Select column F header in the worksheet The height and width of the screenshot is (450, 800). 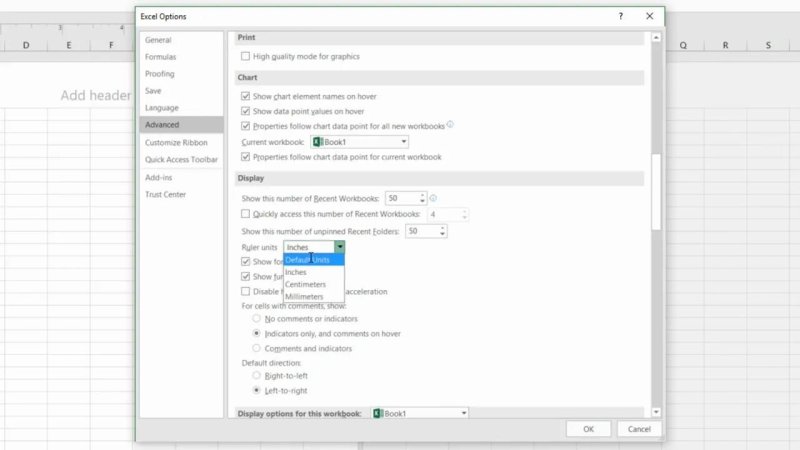point(111,45)
